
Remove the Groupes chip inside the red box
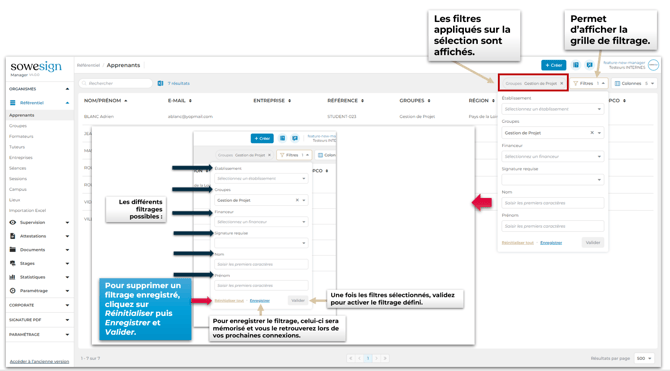click(561, 83)
